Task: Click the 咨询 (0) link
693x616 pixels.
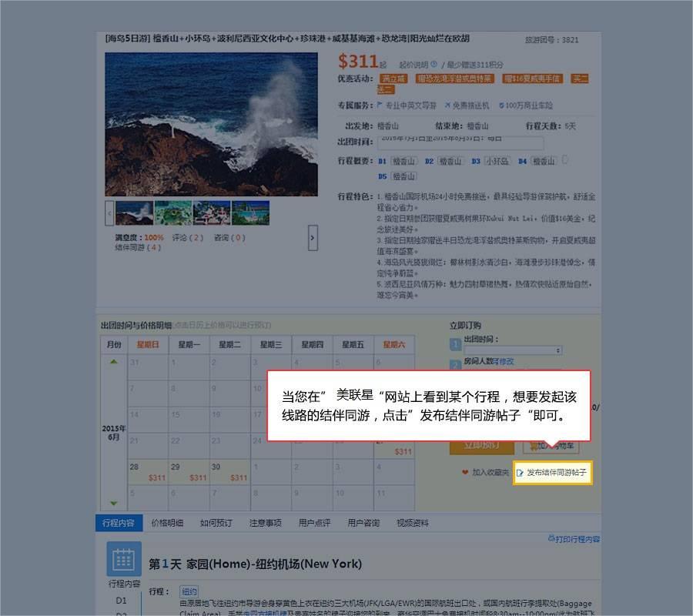Action: (229, 238)
